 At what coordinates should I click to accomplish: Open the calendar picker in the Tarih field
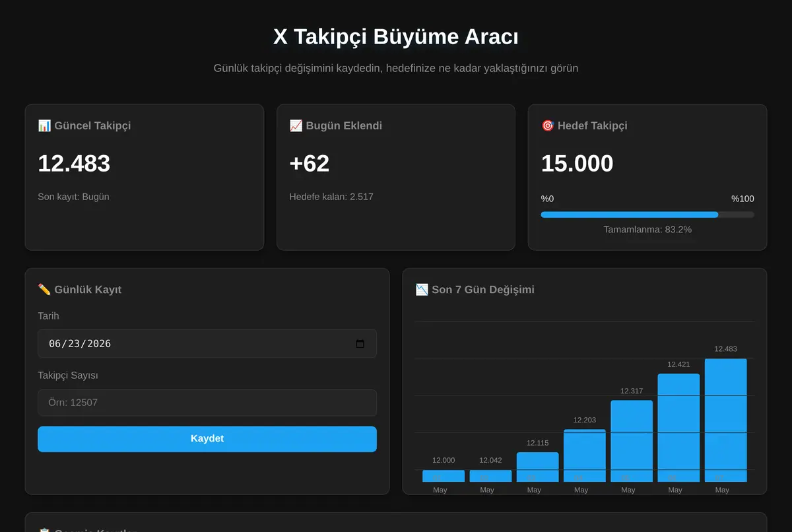(360, 344)
